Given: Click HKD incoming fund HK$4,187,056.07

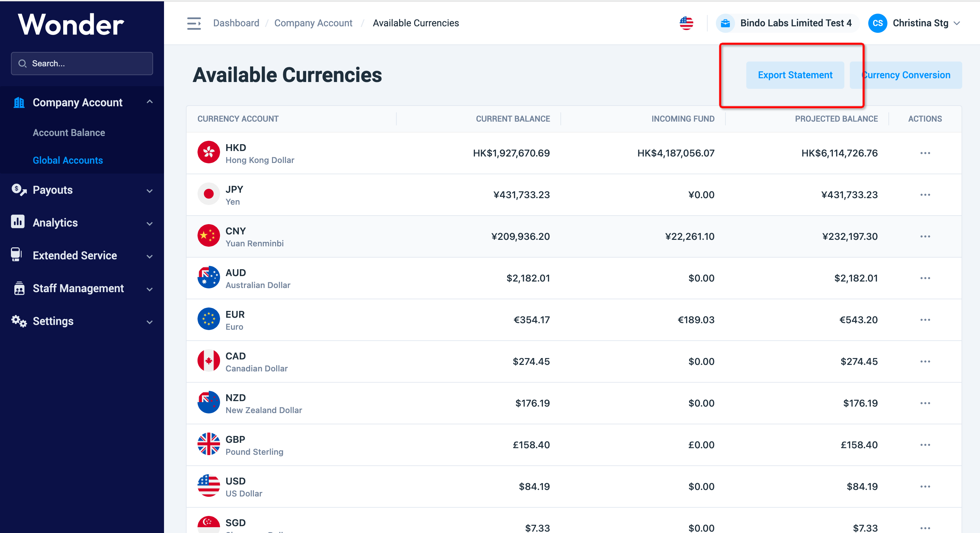Looking at the screenshot, I should [676, 153].
